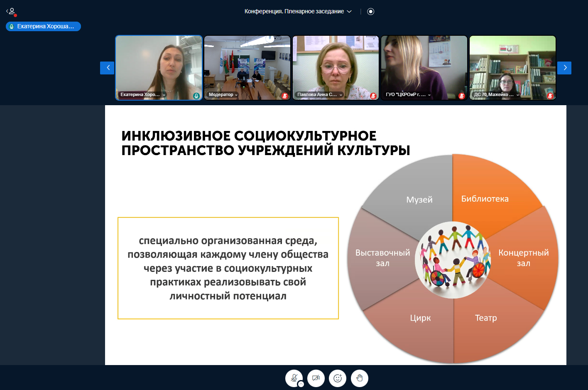588x390 pixels.
Task: Expand audio options arrow beside microphone
Action: pyautogui.click(x=301, y=384)
